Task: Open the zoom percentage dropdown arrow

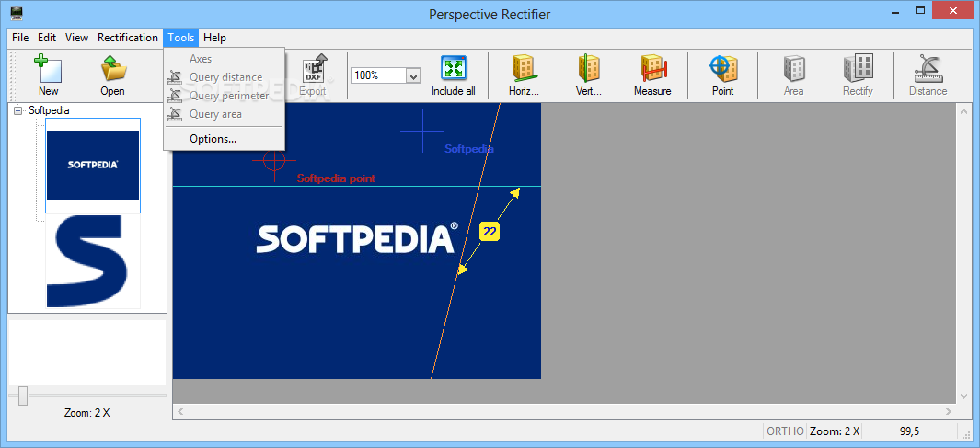Action: click(413, 75)
